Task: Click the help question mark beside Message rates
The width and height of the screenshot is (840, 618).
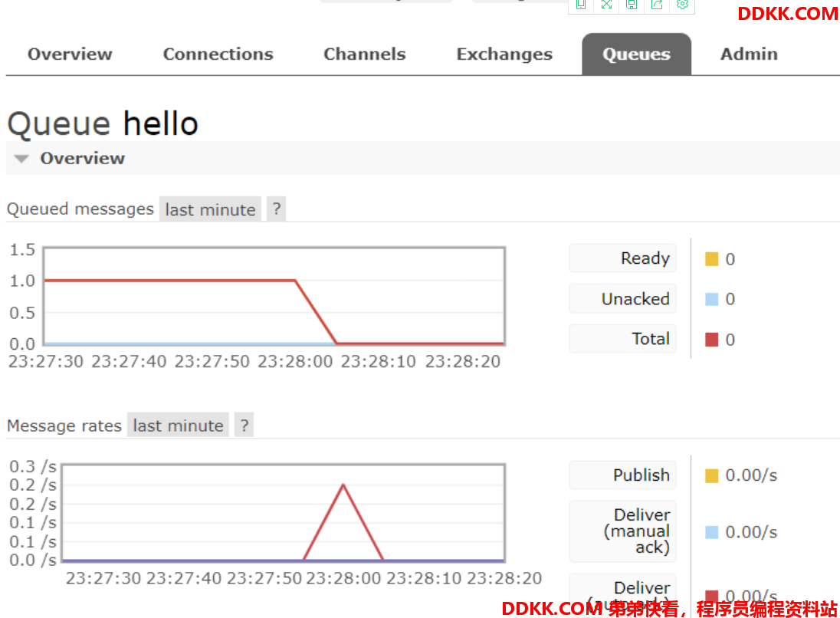Action: [244, 426]
